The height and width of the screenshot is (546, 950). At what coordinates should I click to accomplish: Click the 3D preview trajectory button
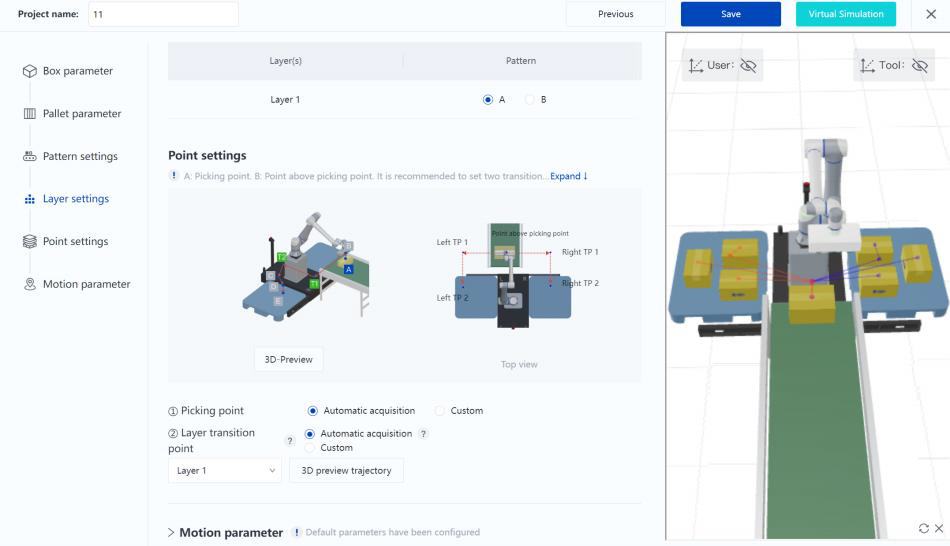[x=346, y=471]
